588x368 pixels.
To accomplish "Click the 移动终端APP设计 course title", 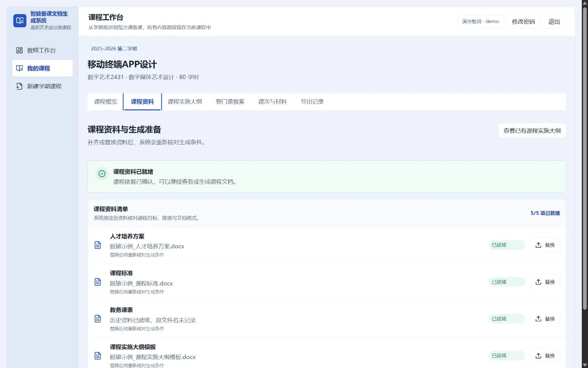I will [122, 64].
